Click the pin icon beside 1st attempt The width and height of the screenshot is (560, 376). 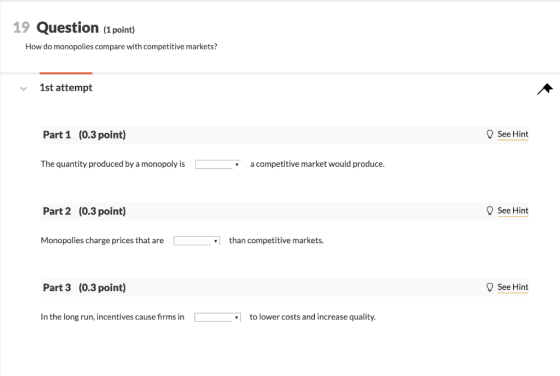click(545, 89)
